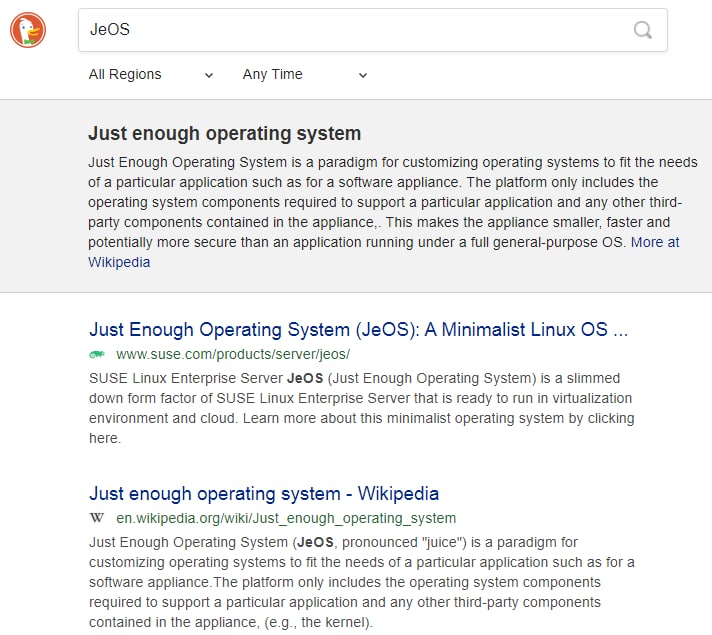Click the instant answer summary paragraph
The width and height of the screenshot is (712, 635).
[x=393, y=212]
